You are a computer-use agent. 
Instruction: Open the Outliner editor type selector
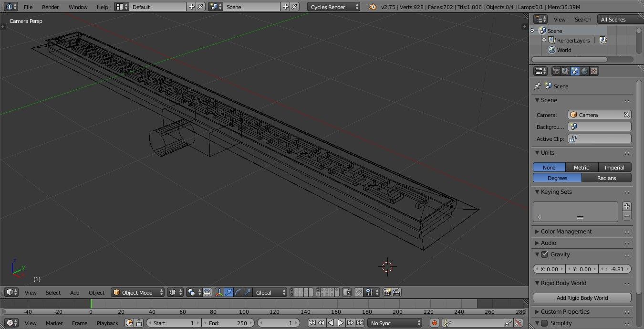tap(540, 19)
